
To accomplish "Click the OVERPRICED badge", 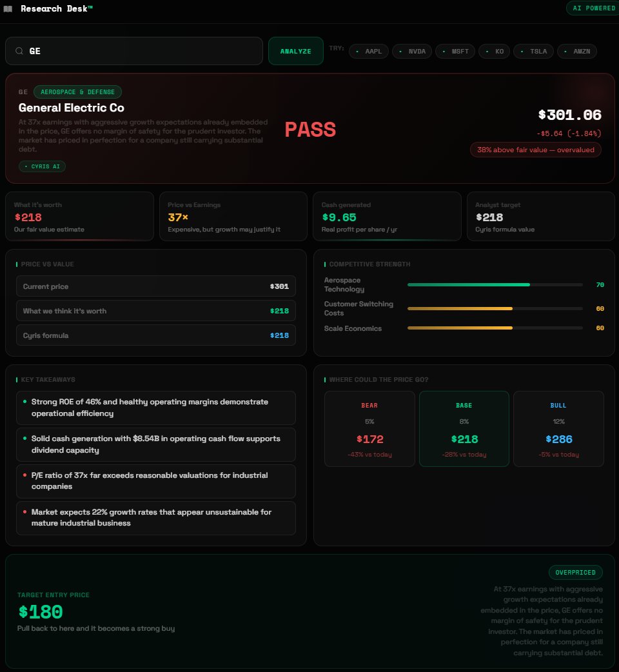I will point(575,573).
